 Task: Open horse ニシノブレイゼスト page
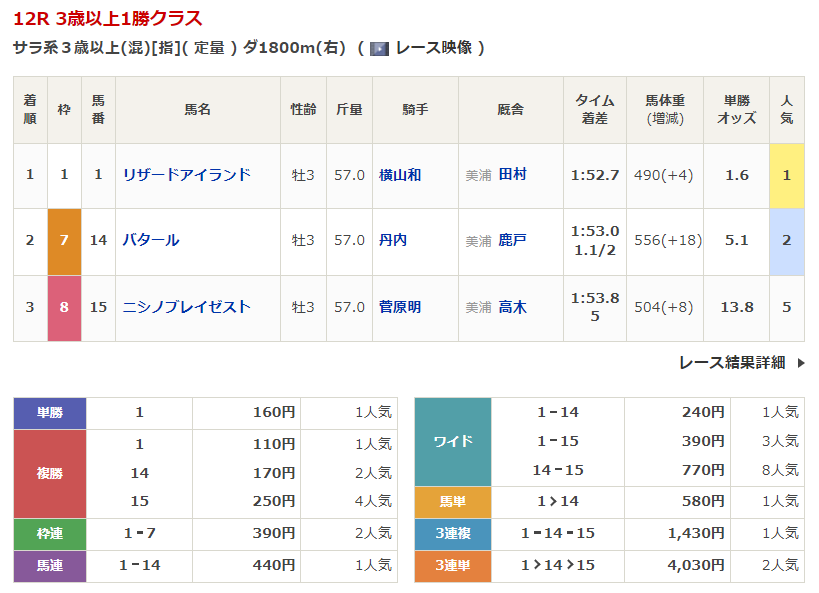pyautogui.click(x=186, y=307)
